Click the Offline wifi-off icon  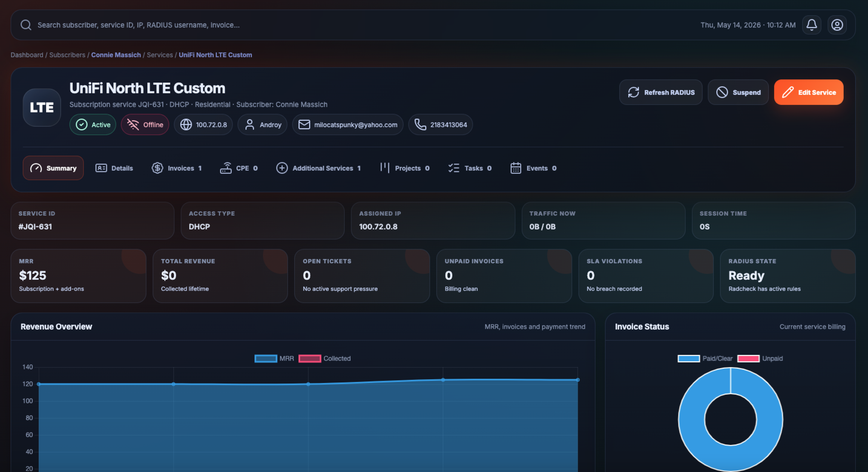pos(133,125)
